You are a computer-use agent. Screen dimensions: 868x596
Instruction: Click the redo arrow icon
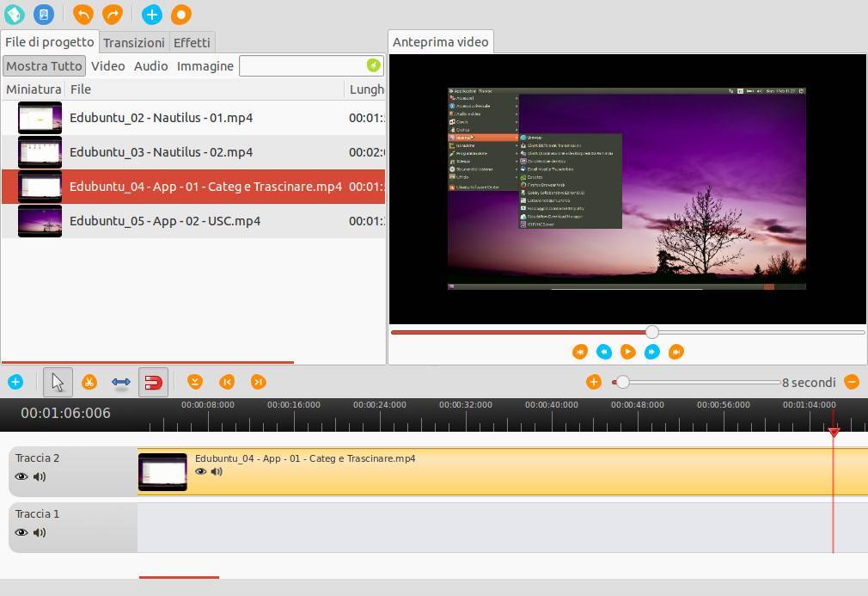tap(113, 15)
